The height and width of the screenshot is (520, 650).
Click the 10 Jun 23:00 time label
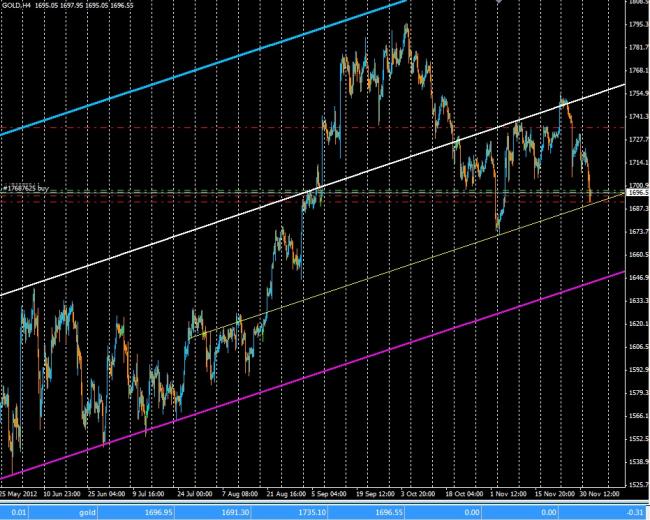pyautogui.click(x=62, y=494)
